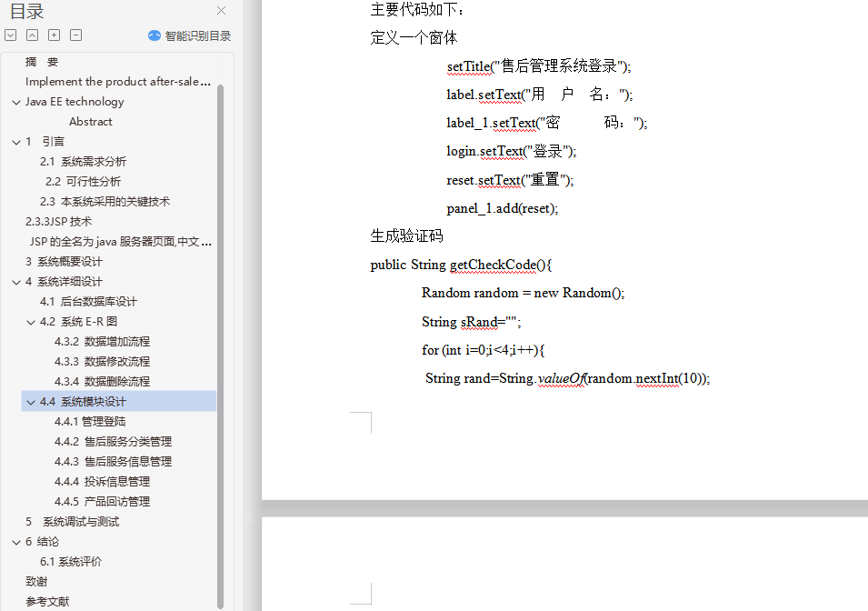Select 4.1 后台数据库设计 entry

coord(88,301)
